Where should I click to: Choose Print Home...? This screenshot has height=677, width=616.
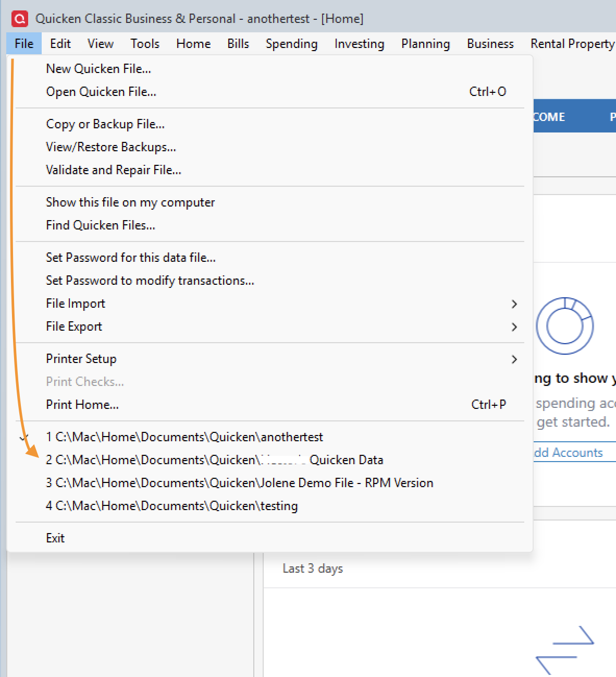click(x=270, y=405)
